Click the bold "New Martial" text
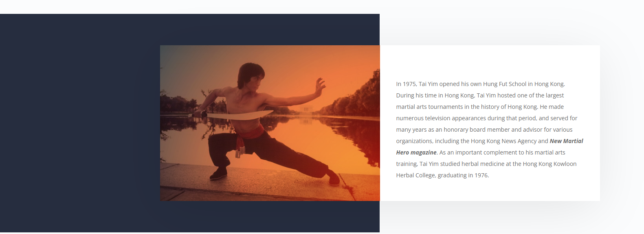 [x=566, y=141]
